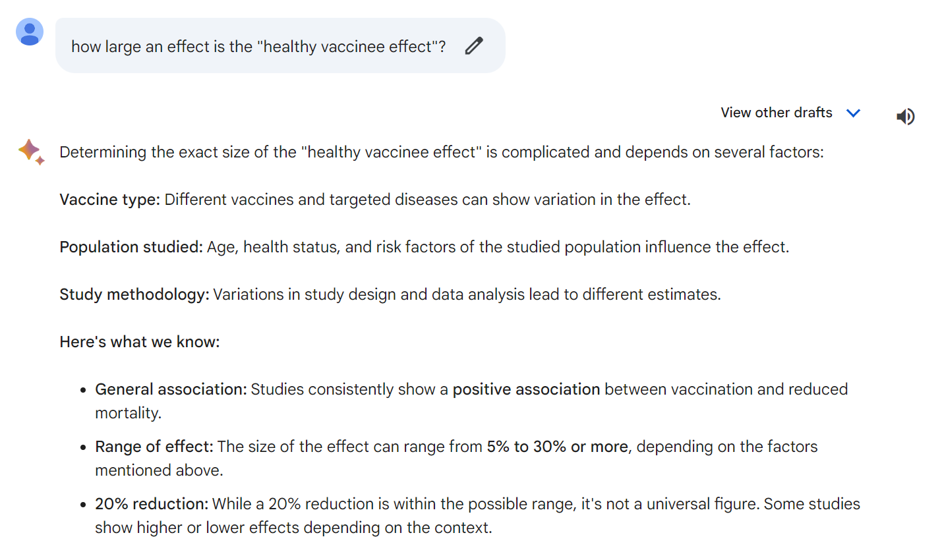This screenshot has width=942, height=560.
Task: Open the "View other drafts" label
Action: pyautogui.click(x=776, y=113)
